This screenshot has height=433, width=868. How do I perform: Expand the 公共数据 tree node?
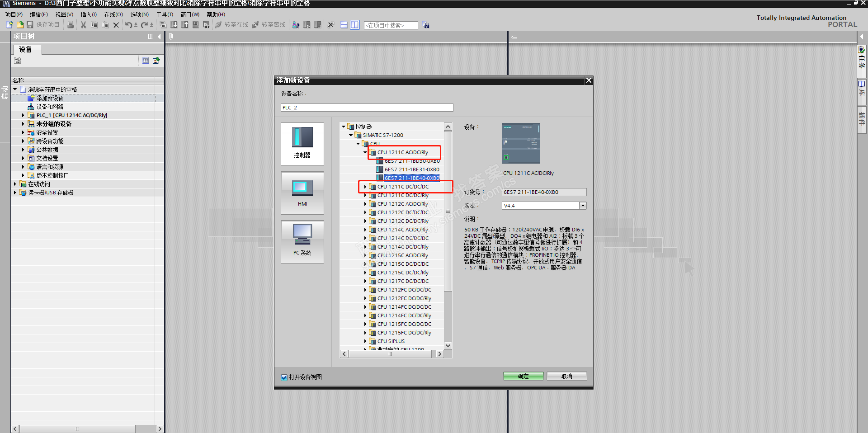(23, 150)
